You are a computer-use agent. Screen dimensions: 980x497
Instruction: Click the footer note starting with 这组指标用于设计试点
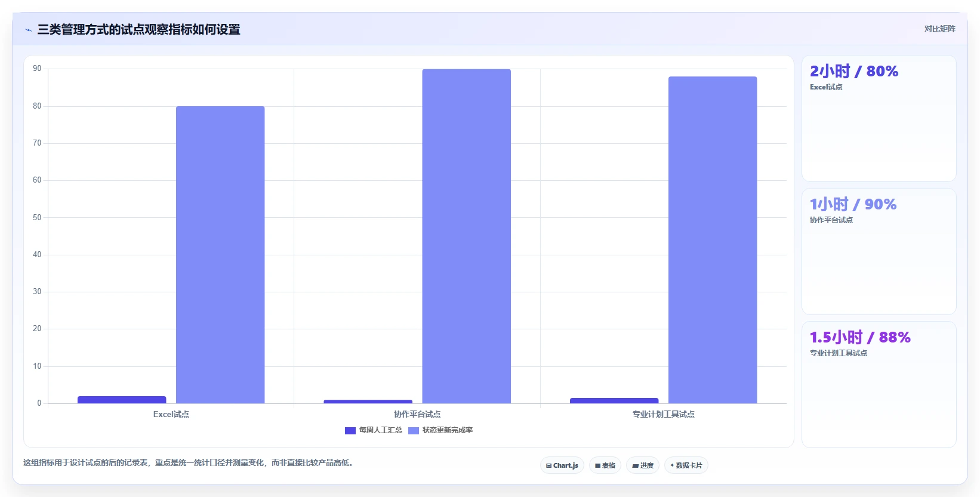click(189, 462)
